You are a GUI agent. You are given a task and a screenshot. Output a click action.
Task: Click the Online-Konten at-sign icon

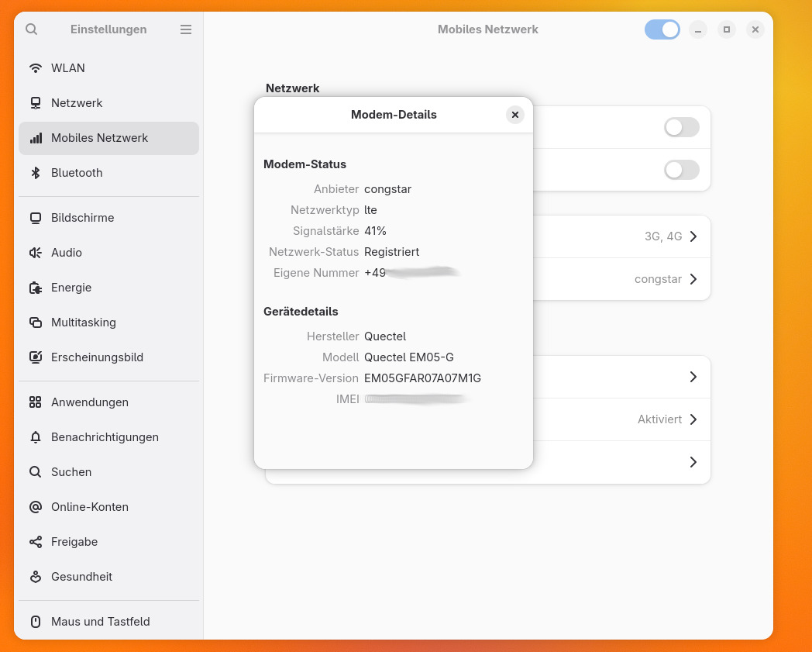[x=35, y=507]
